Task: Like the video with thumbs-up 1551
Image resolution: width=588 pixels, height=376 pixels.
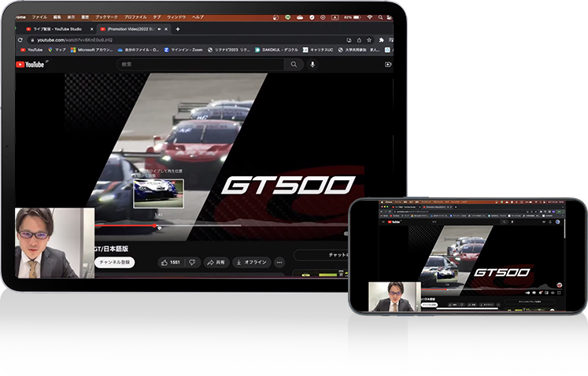Action: click(x=171, y=263)
